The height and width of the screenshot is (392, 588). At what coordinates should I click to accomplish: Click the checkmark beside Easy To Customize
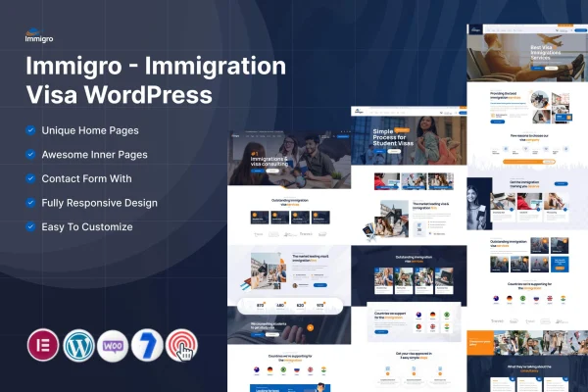click(30, 226)
